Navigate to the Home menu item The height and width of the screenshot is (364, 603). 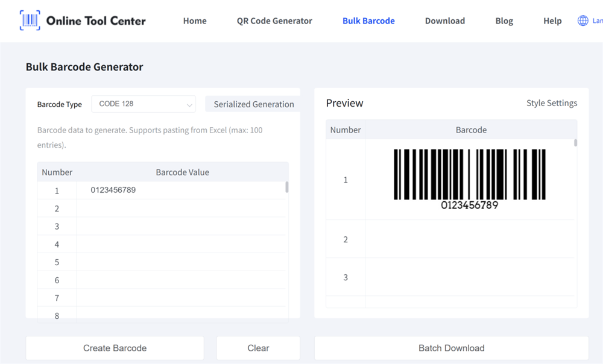195,20
